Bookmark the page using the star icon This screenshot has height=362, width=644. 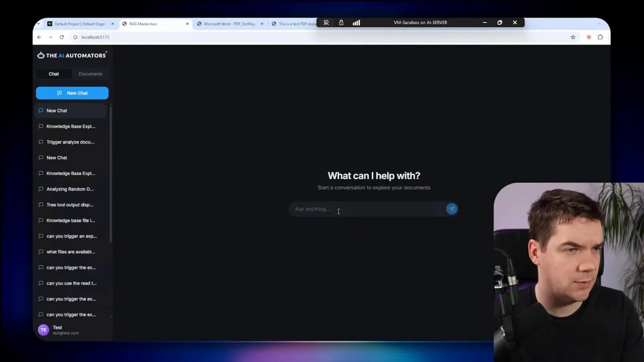pos(573,37)
